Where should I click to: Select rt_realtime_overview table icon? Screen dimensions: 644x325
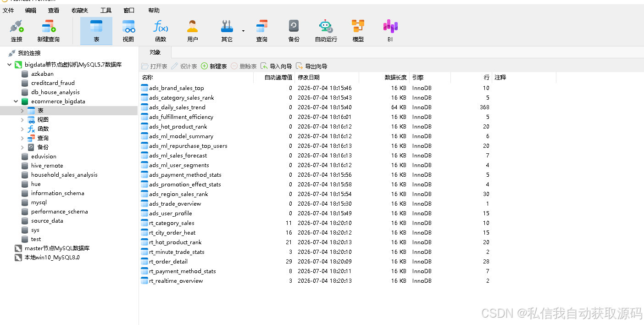(144, 281)
